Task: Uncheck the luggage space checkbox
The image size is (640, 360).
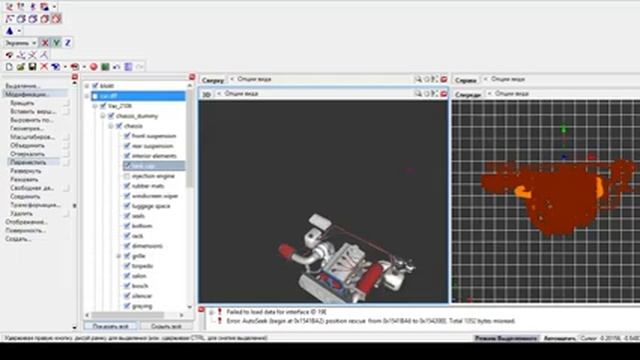Action: coord(127,206)
